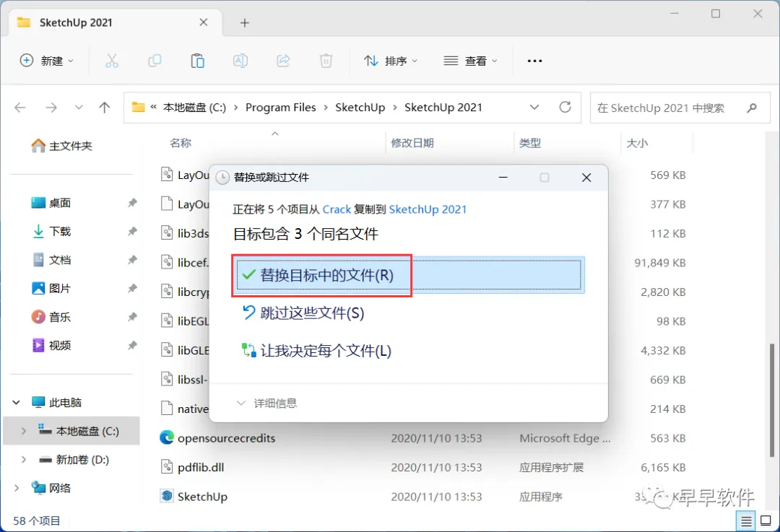Click the pdflib.dll file icon
Viewport: 780px width, 532px height.
click(167, 467)
